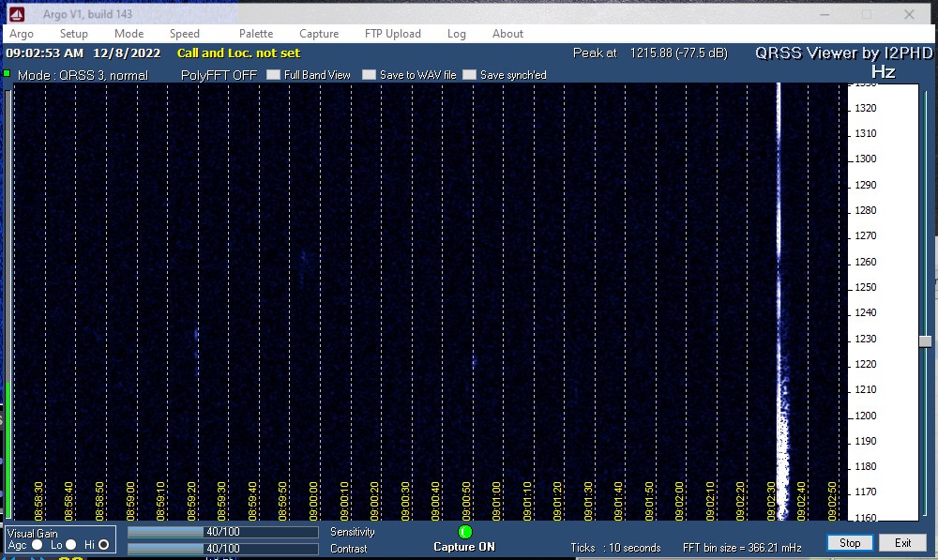
Task: Open the Capture menu
Action: pos(319,34)
